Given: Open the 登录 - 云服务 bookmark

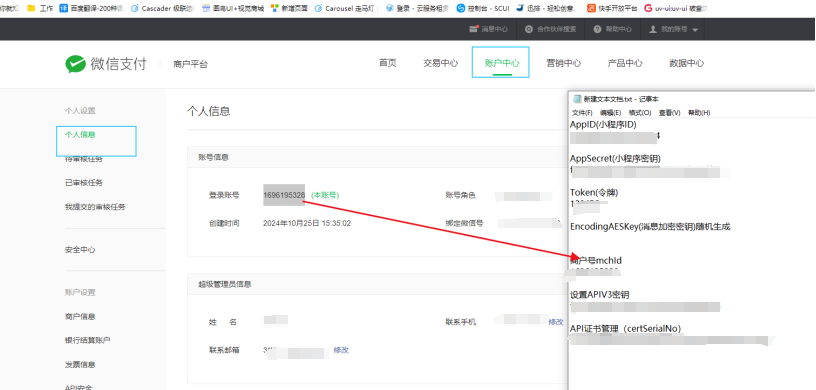Looking at the screenshot, I should click(417, 8).
